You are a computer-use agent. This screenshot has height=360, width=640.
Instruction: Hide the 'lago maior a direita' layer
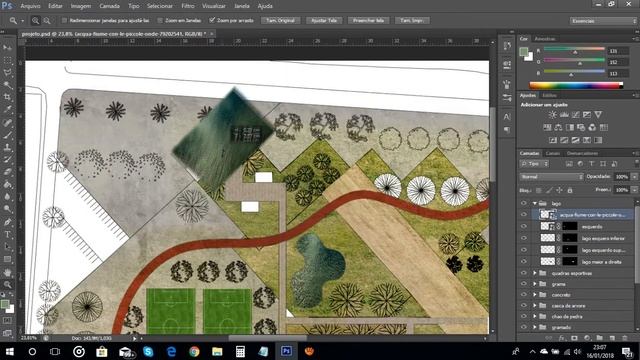[x=524, y=262]
